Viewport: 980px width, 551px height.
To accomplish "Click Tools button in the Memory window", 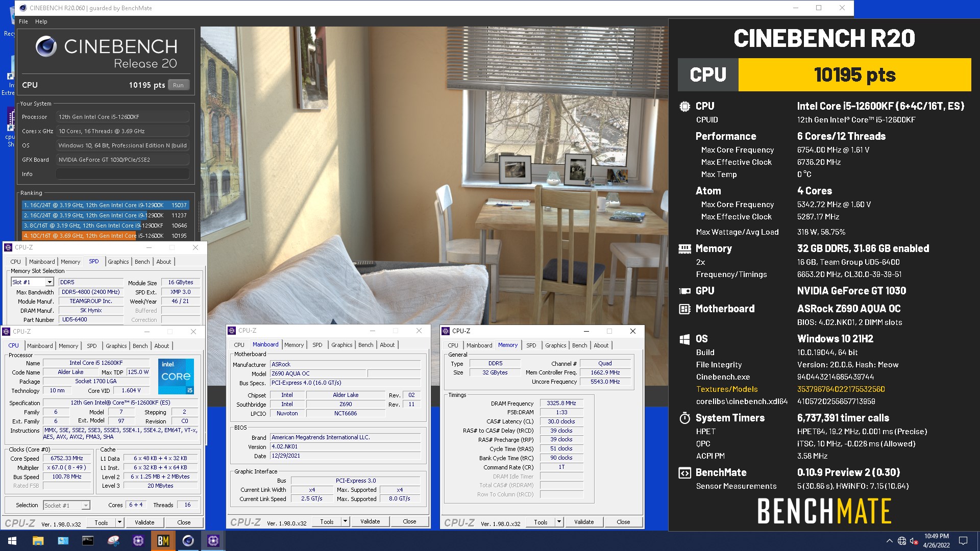I will pos(541,522).
